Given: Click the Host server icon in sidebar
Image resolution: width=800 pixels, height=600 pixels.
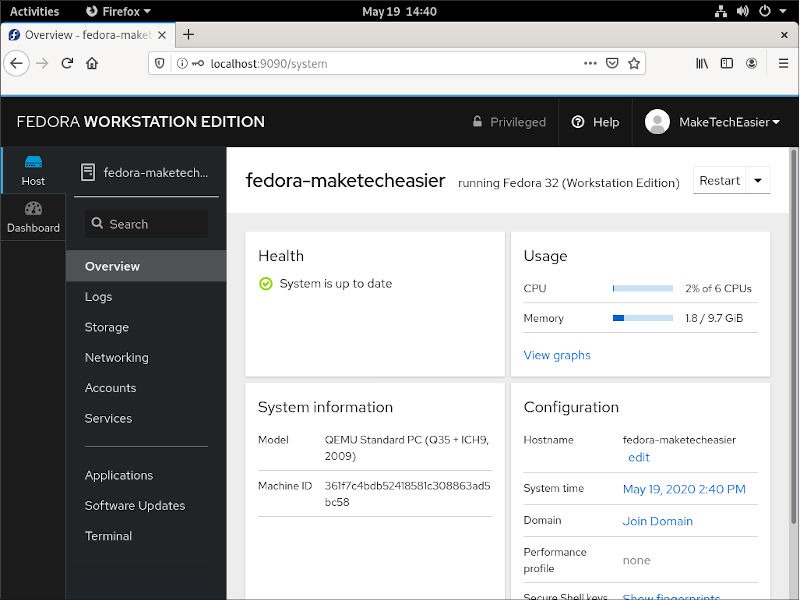Looking at the screenshot, I should (x=33, y=162).
